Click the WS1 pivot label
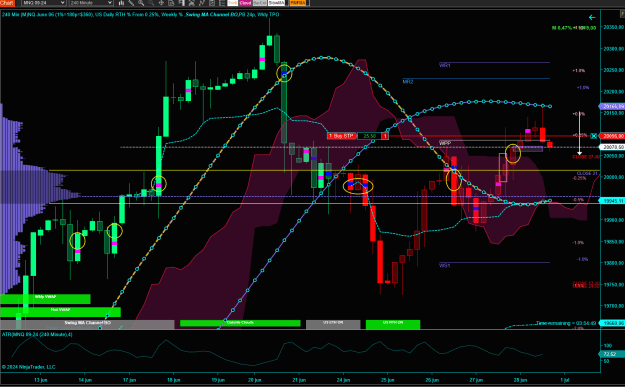Screen dimensions: 625x387 point(444,265)
